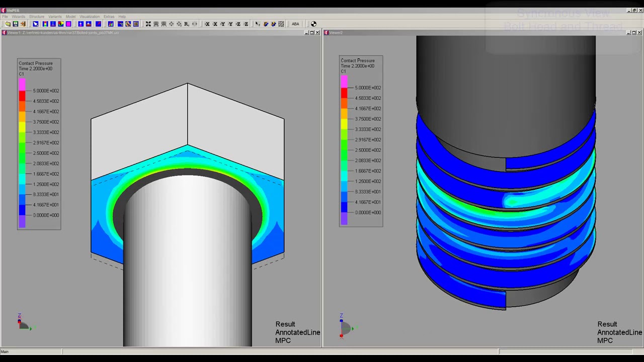Click magenta legend swatch in Viewer1
The image size is (644, 362).
22,84
